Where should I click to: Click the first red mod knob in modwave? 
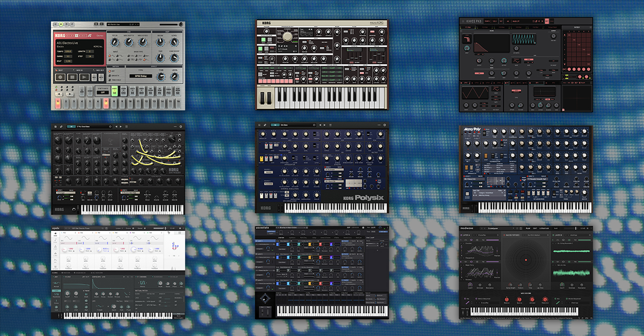pos(507,299)
